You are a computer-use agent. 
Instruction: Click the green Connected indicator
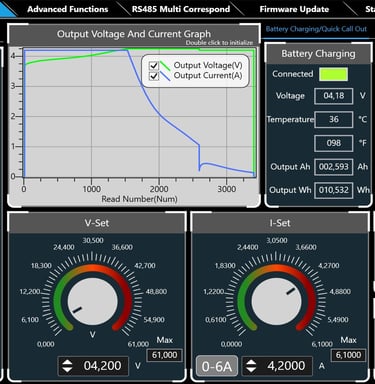point(333,74)
